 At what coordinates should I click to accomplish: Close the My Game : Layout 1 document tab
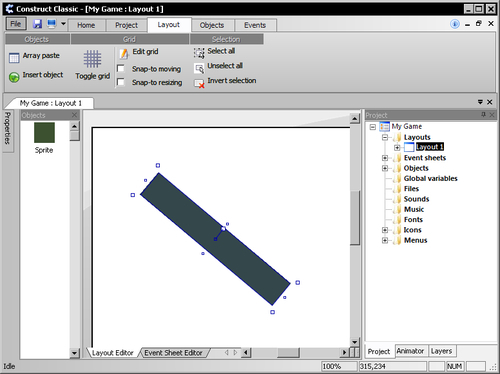point(489,102)
